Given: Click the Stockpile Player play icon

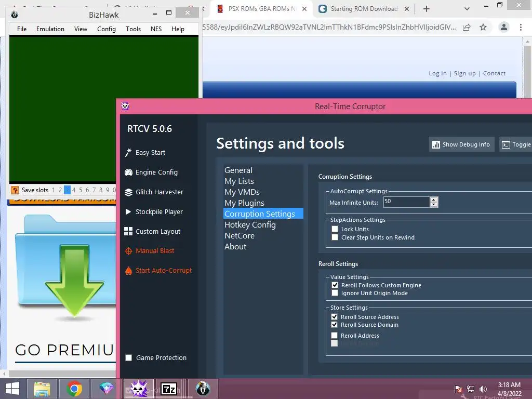Looking at the screenshot, I should click(x=128, y=212).
